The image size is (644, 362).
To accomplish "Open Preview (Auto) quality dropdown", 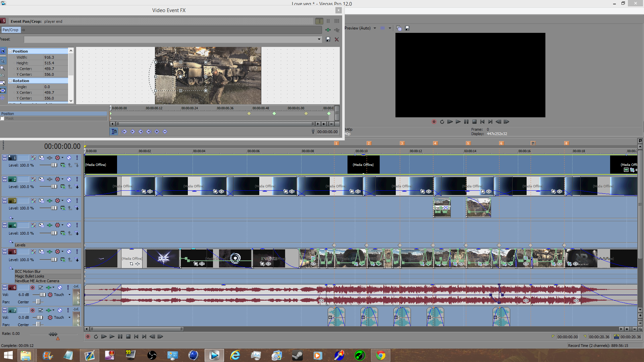I will (375, 28).
